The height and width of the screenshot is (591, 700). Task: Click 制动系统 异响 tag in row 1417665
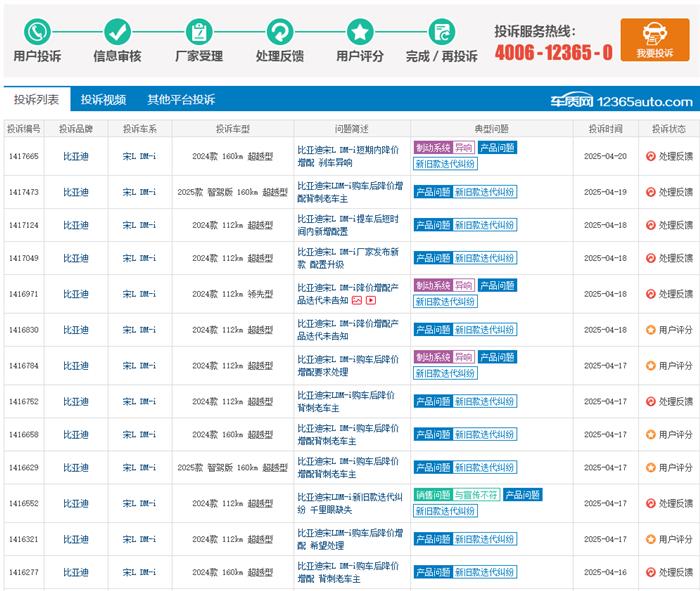(444, 148)
